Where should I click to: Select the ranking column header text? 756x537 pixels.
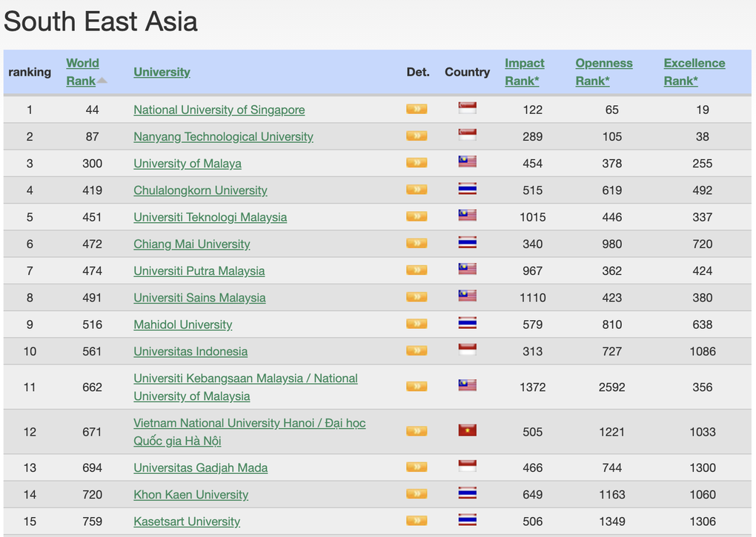point(30,72)
